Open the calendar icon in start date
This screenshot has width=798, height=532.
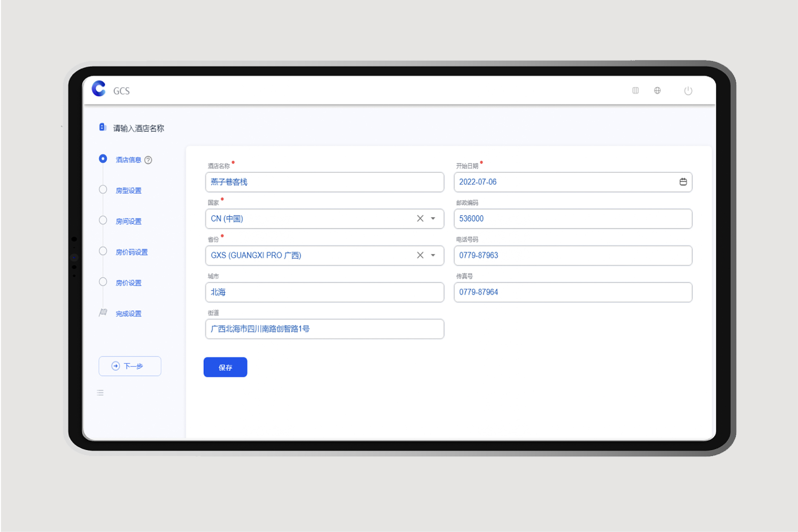coord(683,182)
